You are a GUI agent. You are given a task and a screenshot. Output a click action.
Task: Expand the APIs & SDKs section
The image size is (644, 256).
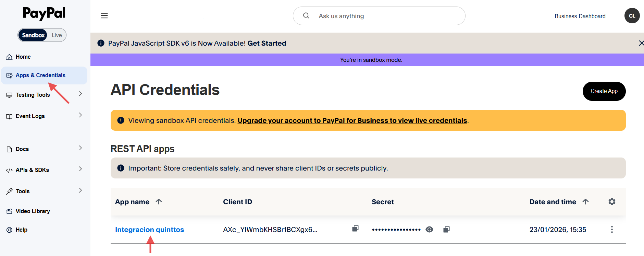(x=80, y=169)
